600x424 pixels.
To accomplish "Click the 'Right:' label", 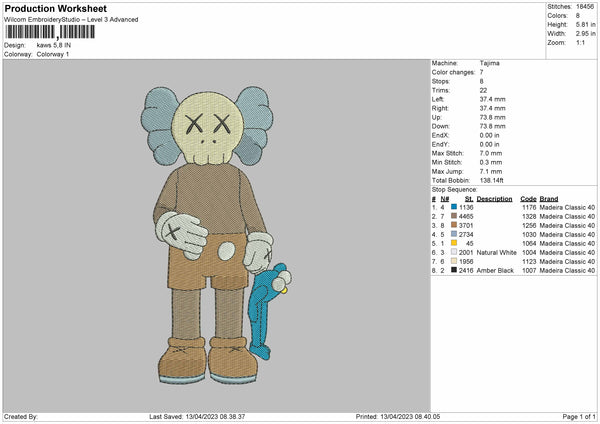I will pos(440,108).
